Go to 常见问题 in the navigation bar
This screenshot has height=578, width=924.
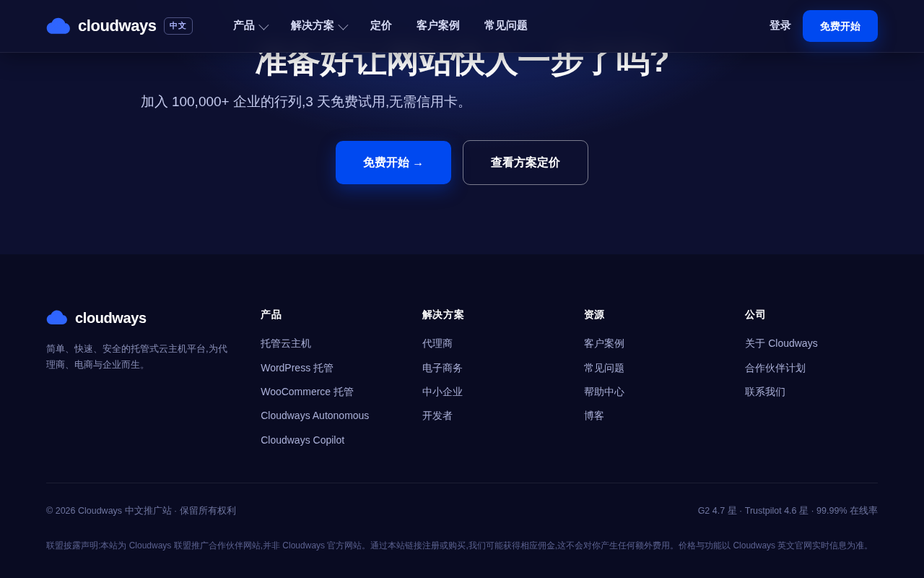(x=506, y=26)
